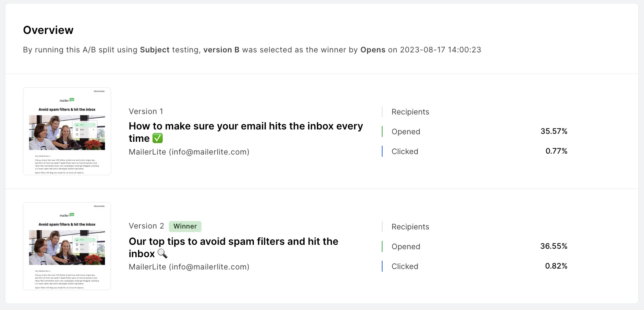Select Version 2 Opened rate 36.55%
644x310 pixels.
(554, 246)
